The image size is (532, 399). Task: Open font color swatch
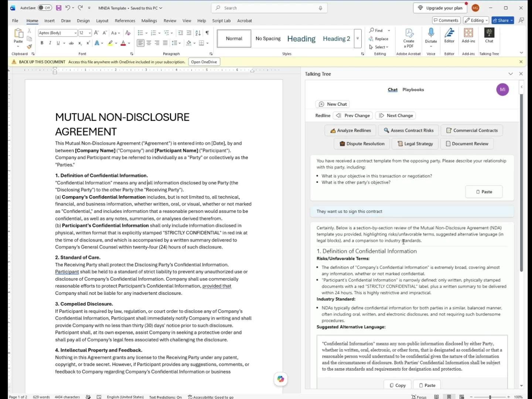(123, 43)
